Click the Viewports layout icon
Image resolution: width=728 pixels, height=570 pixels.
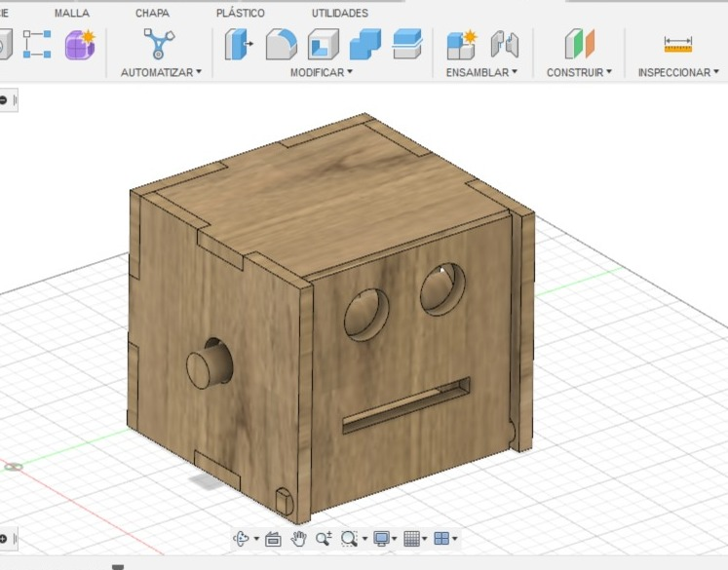coord(441,539)
